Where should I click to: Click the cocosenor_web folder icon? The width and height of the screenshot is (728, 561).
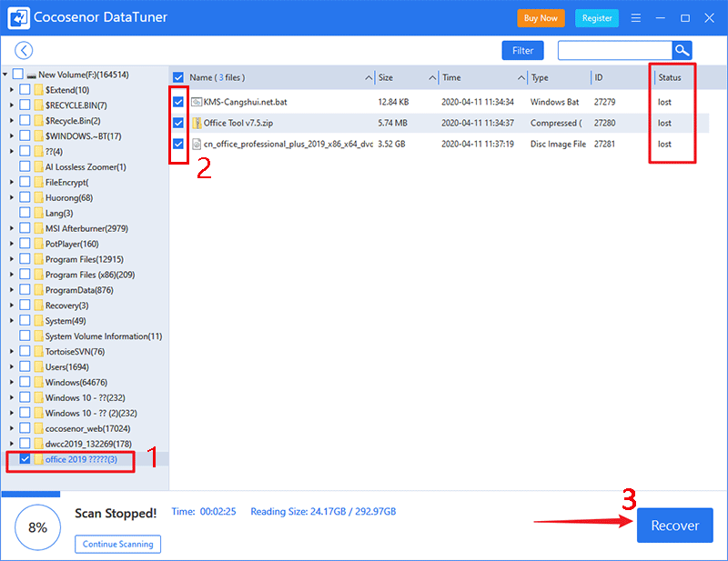tap(38, 428)
